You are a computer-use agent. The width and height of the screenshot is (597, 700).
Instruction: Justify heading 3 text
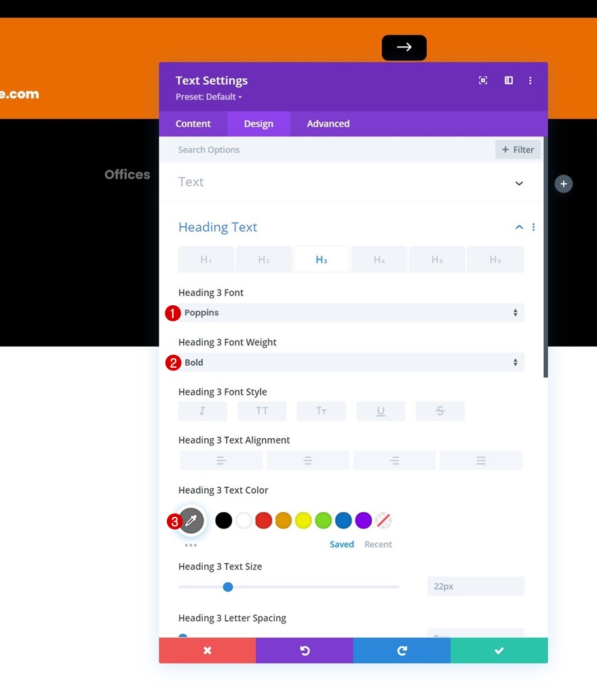[481, 461]
